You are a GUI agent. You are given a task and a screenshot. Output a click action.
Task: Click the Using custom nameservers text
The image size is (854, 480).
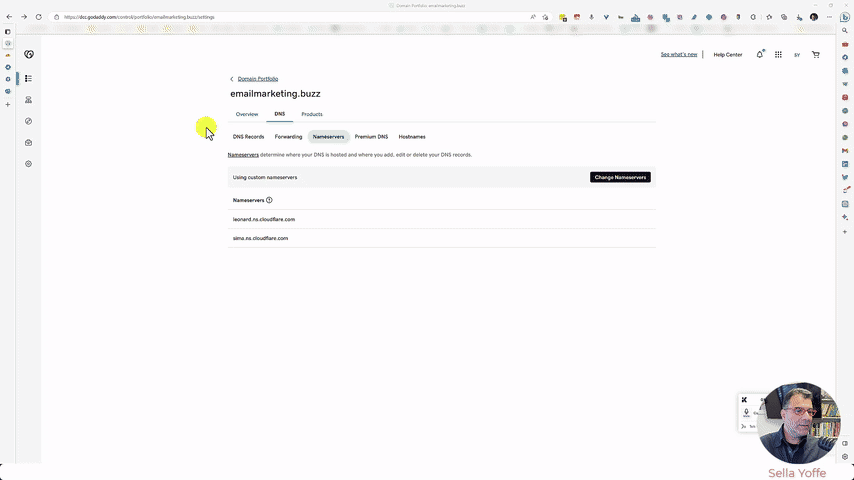coord(265,177)
